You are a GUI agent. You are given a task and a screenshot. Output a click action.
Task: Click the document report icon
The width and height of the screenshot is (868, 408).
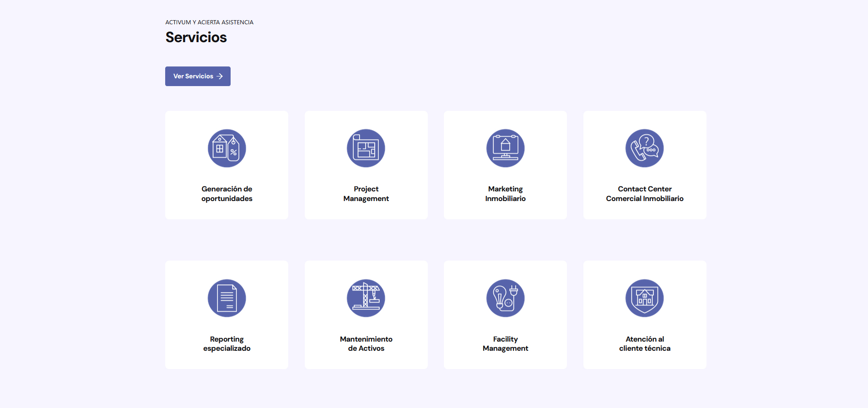coord(226,298)
